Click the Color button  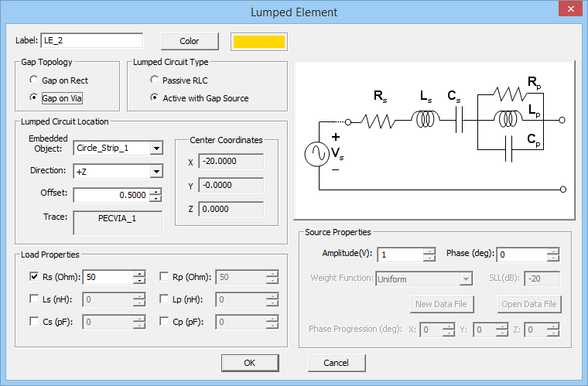pos(189,41)
